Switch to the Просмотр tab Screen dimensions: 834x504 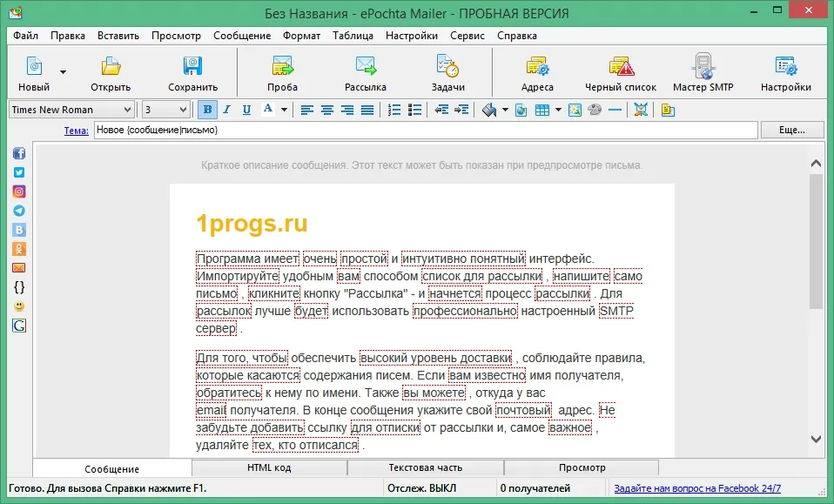pyautogui.click(x=582, y=467)
